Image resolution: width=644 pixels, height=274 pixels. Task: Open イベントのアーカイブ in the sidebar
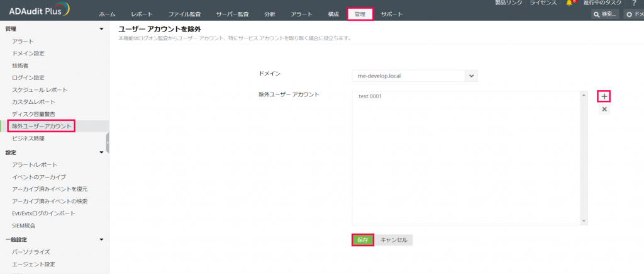[x=39, y=177]
